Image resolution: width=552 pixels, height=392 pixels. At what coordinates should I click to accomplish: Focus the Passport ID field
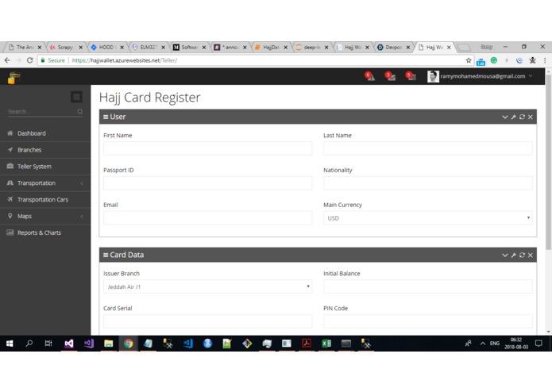(x=208, y=183)
